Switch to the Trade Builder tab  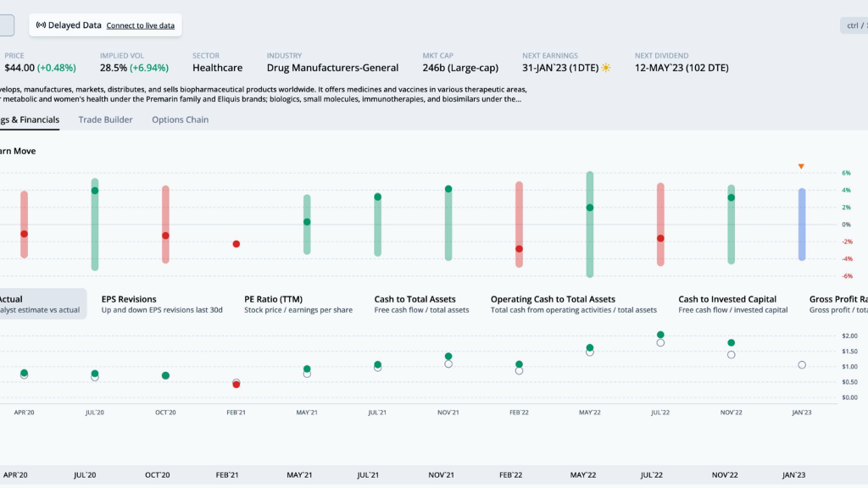(x=105, y=119)
